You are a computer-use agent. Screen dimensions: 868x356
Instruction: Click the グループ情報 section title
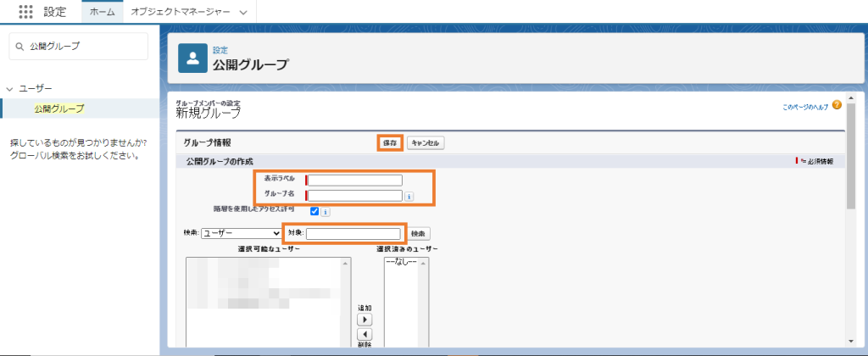click(x=207, y=143)
